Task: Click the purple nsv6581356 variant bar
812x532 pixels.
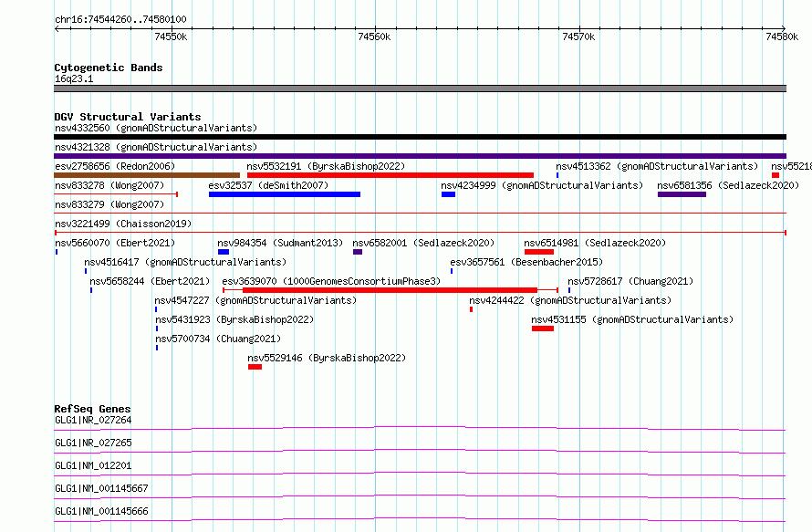Action: 682,194
